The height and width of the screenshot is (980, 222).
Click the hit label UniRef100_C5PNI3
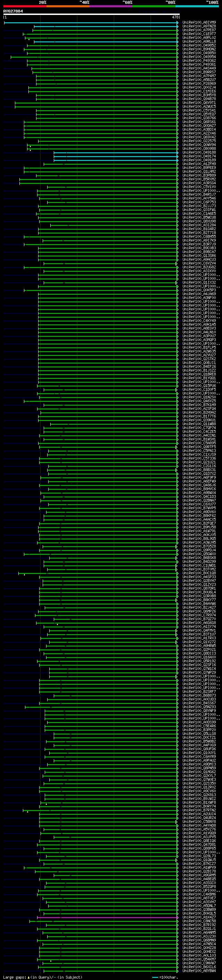click(199, 451)
